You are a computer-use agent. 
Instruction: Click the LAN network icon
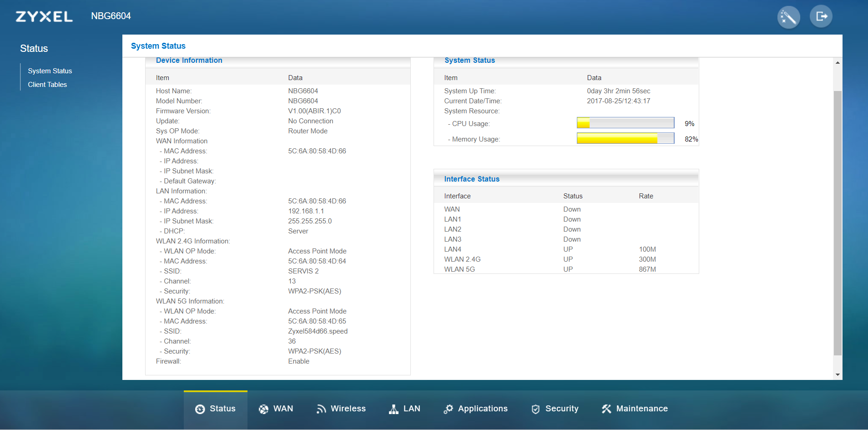(x=394, y=409)
